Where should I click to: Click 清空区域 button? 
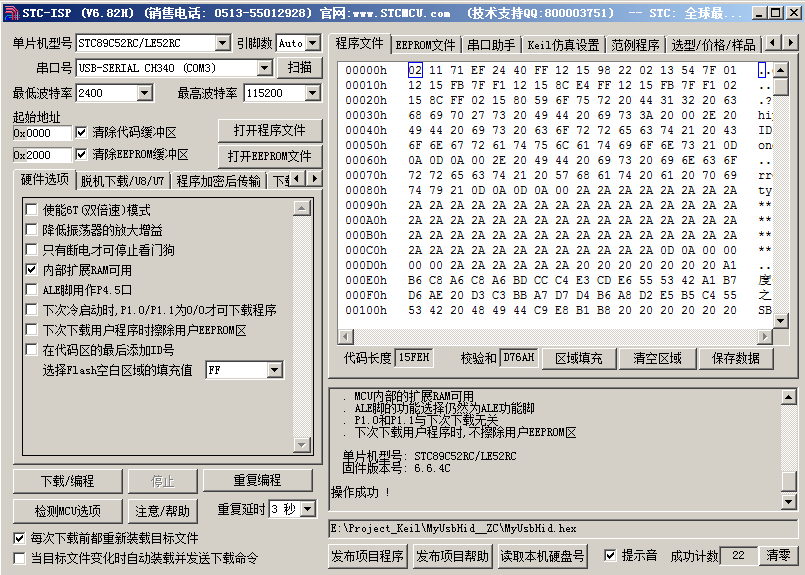tap(658, 358)
